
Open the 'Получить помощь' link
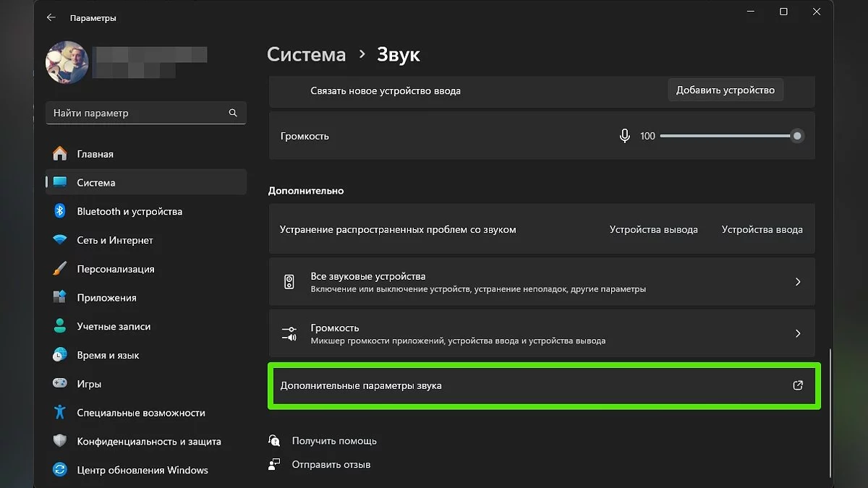(x=334, y=440)
